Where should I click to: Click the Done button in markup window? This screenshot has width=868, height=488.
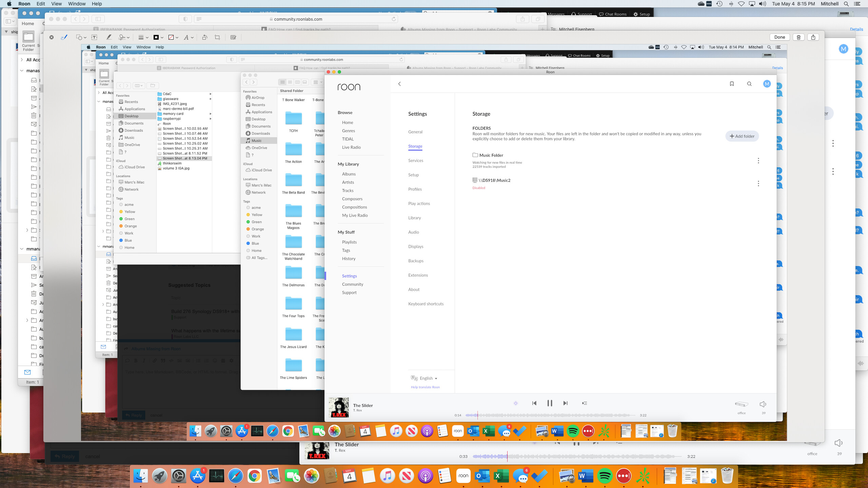780,37
